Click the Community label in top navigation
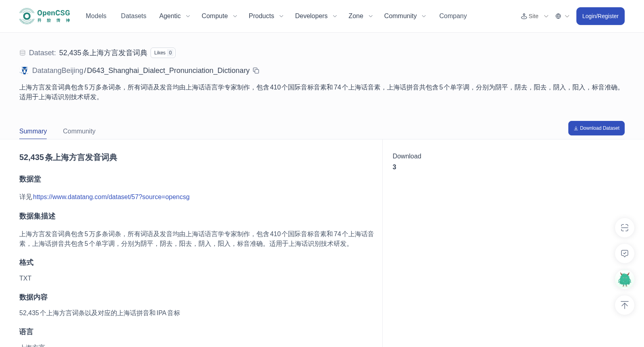The image size is (644, 347). point(400,16)
